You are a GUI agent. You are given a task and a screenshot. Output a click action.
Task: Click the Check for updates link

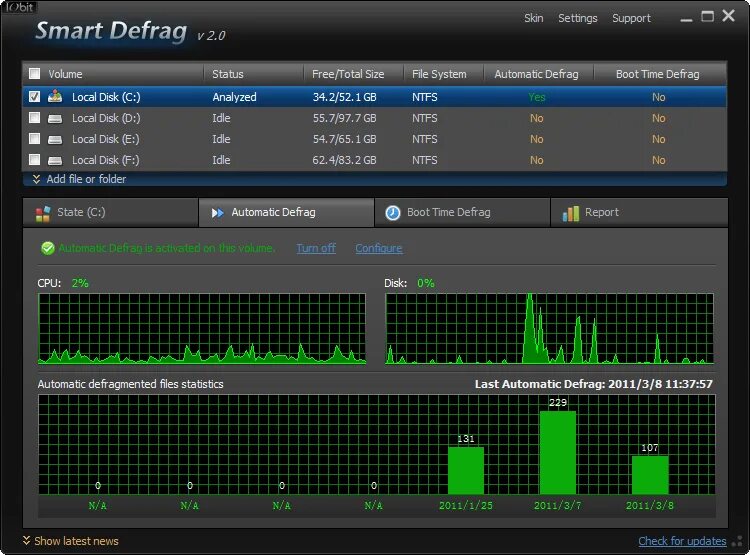pyautogui.click(x=682, y=541)
